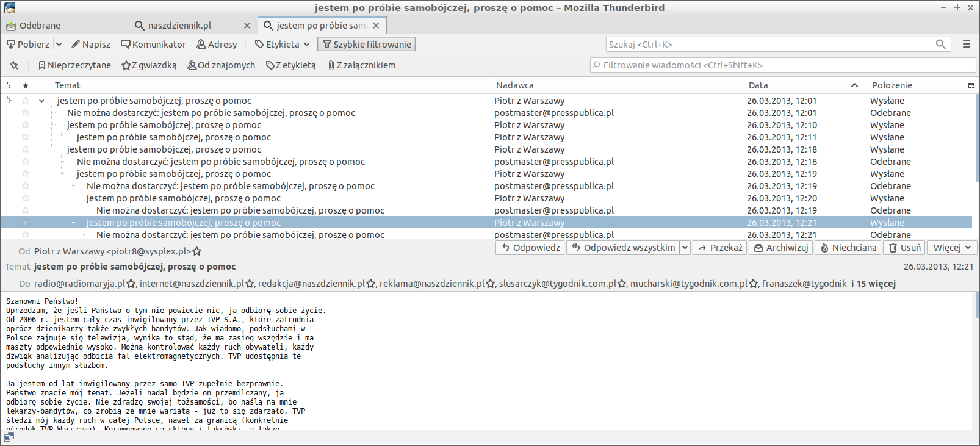This screenshot has width=980, height=446.
Task: Star the 12:18 Piotr z Warszawy message
Action: (26, 149)
